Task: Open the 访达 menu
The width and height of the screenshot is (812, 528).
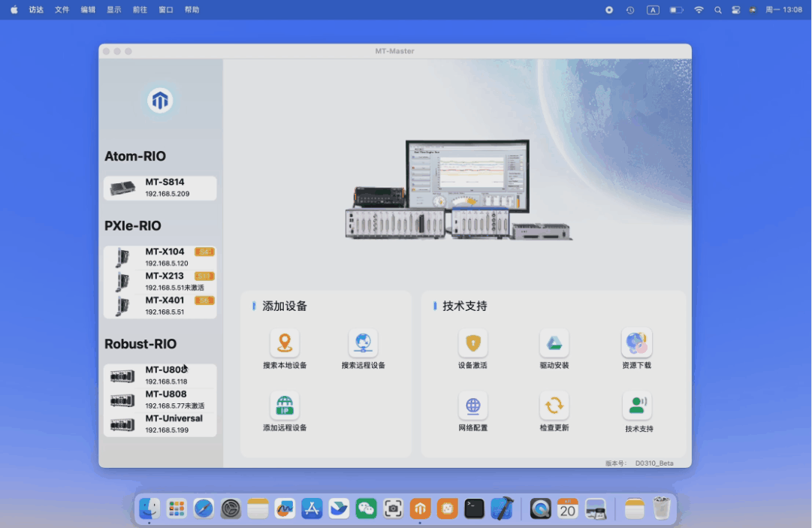Action: pyautogui.click(x=36, y=10)
